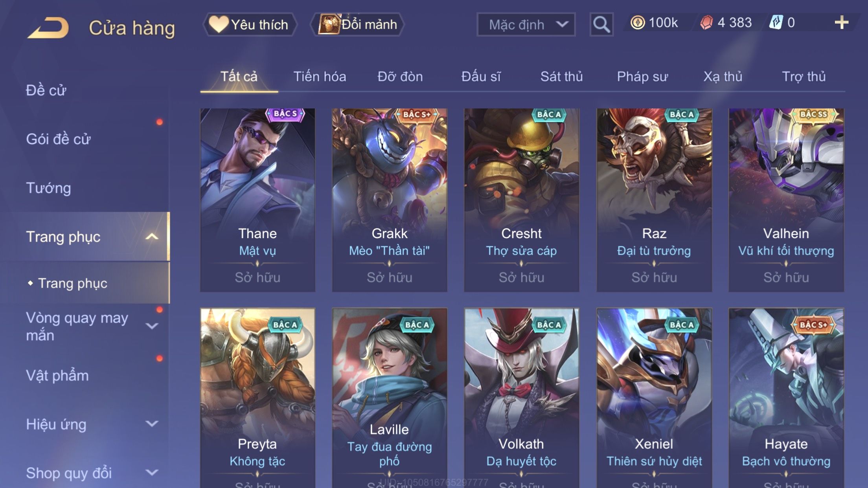Tap the red gem currency icon
This screenshot has height=488, width=868.
pos(706,22)
